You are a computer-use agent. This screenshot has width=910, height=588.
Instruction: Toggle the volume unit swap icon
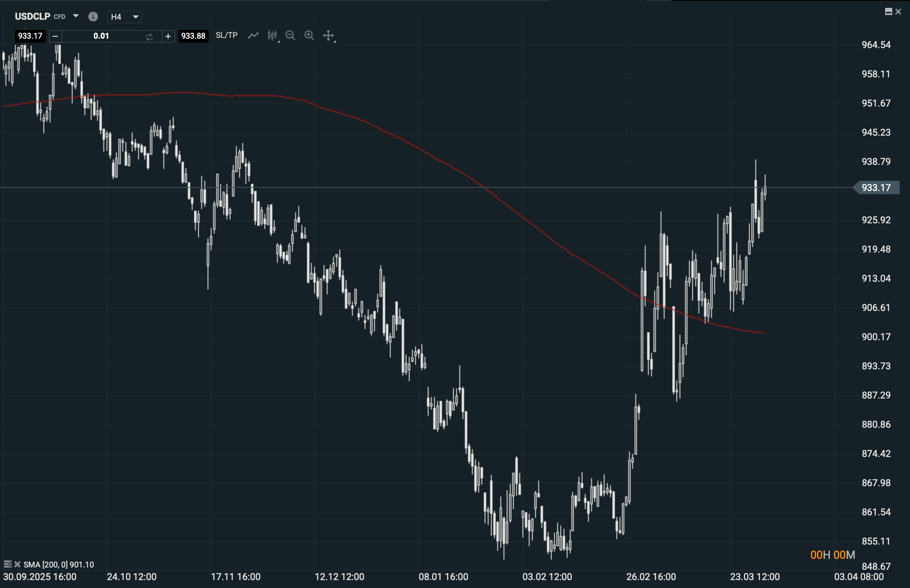[149, 37]
